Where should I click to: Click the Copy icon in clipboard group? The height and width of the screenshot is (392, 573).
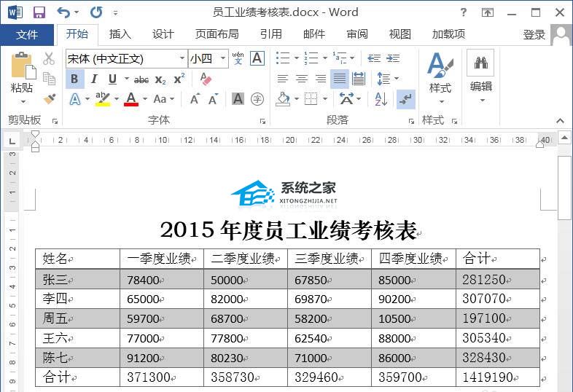49,78
